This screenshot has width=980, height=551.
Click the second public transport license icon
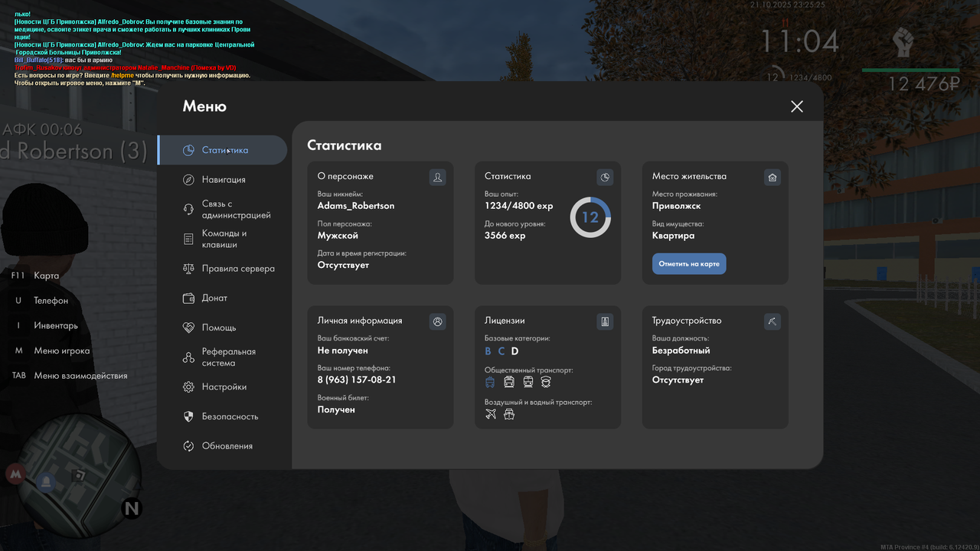click(x=509, y=381)
